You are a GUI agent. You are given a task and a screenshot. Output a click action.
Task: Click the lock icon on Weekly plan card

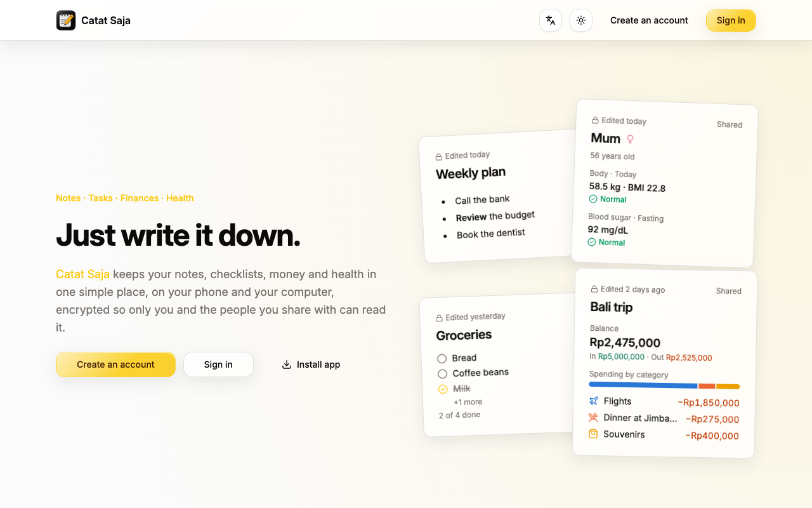(x=438, y=157)
